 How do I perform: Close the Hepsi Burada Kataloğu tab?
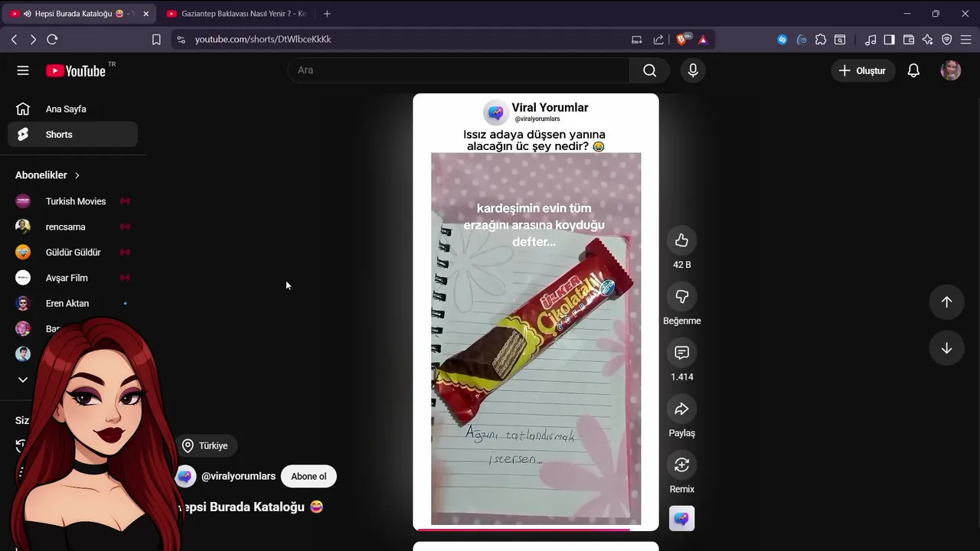145,14
